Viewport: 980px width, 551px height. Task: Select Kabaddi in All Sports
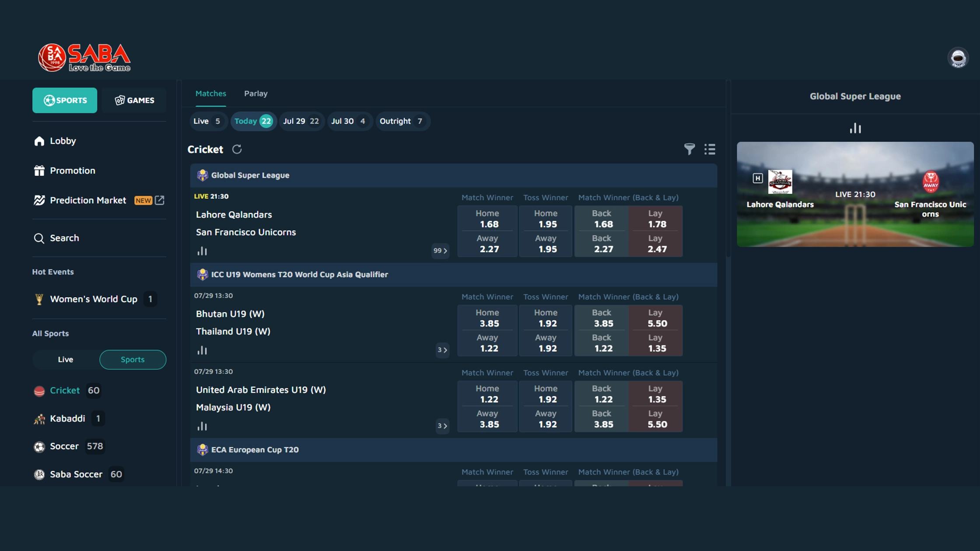click(x=70, y=419)
